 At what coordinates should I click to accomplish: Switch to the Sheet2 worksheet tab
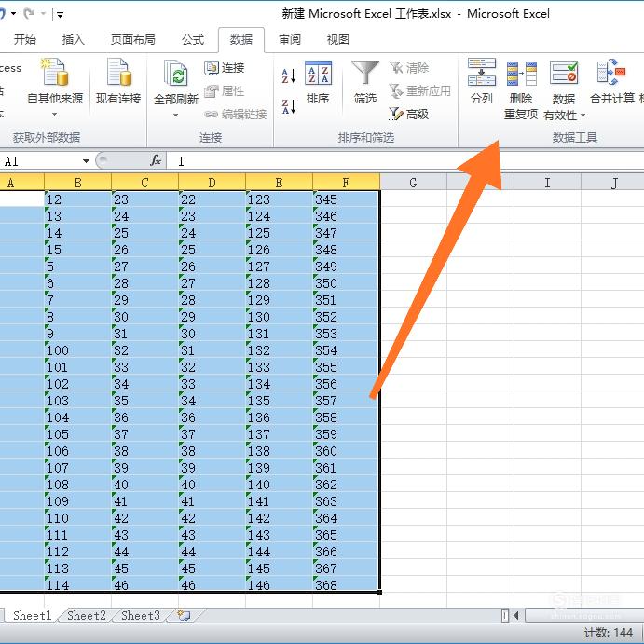coord(87,615)
